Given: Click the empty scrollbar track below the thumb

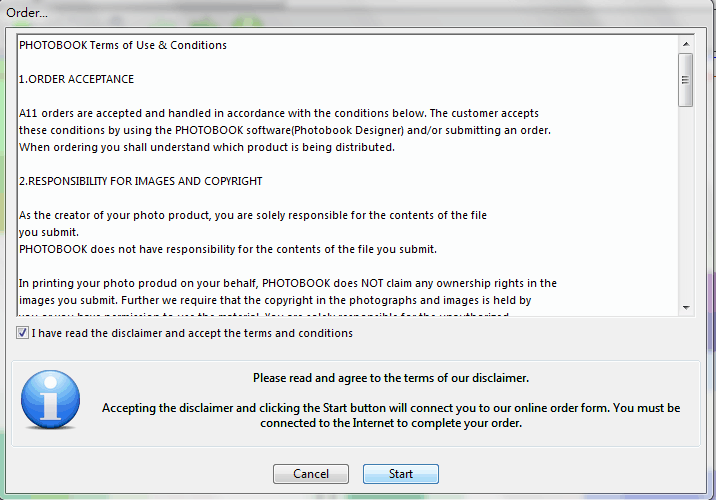Looking at the screenshot, I should (x=686, y=204).
